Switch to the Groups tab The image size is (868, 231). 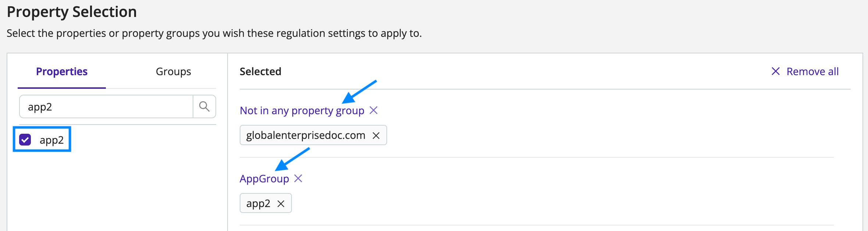pos(173,71)
